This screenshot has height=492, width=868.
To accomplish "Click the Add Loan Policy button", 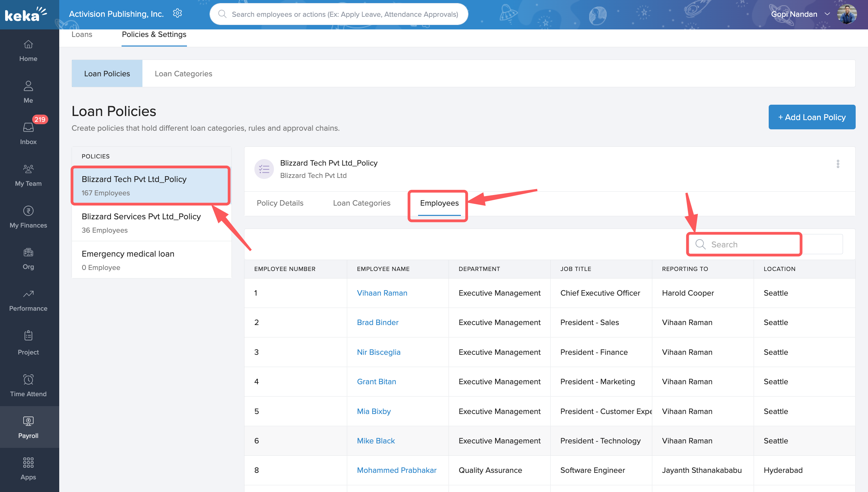I will coord(812,117).
